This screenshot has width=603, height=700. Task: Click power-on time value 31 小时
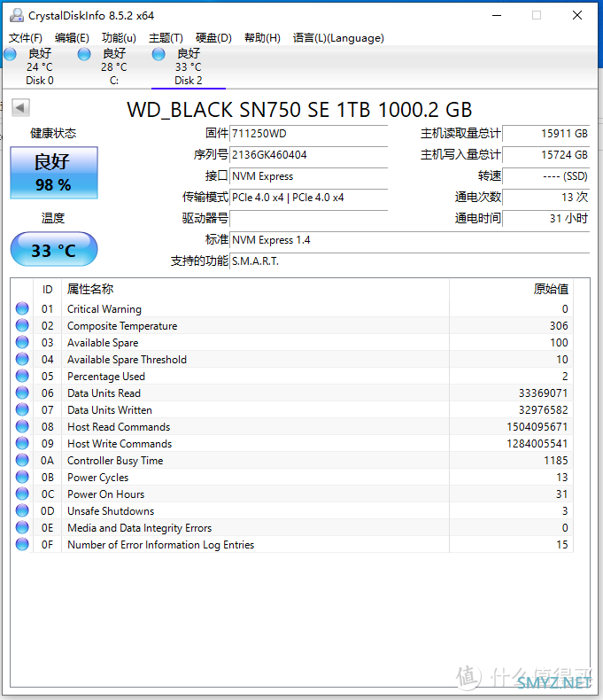pyautogui.click(x=546, y=219)
